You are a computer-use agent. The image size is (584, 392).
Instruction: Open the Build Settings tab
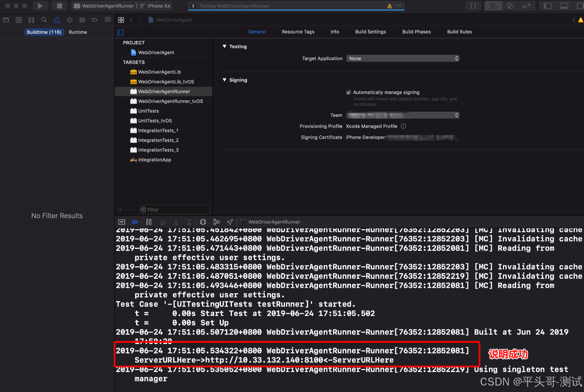point(371,32)
